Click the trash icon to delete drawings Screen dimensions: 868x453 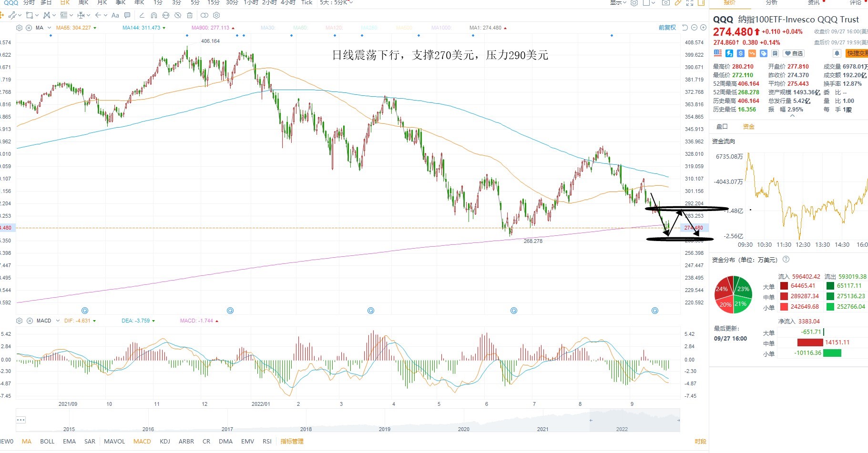190,15
